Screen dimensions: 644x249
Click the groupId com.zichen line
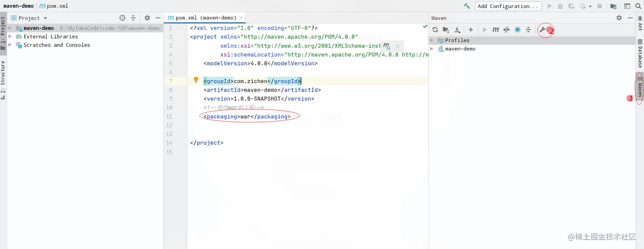(252, 81)
